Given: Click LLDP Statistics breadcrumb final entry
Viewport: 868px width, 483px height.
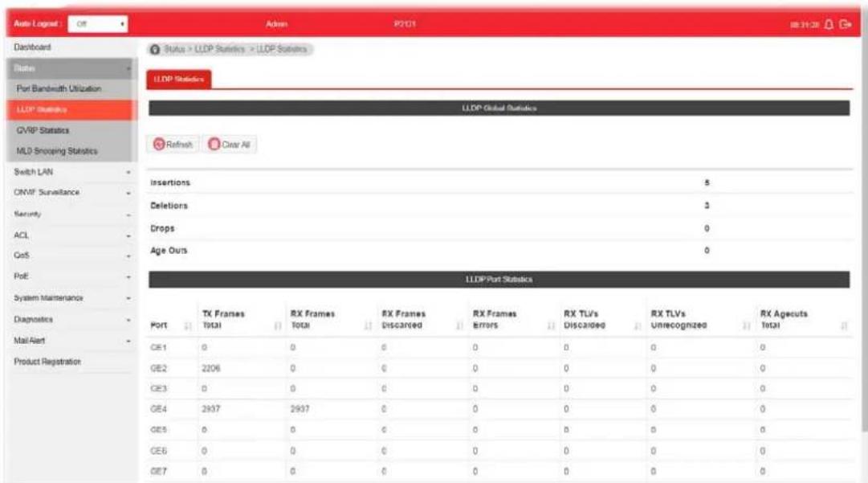Looking at the screenshot, I should (282, 49).
